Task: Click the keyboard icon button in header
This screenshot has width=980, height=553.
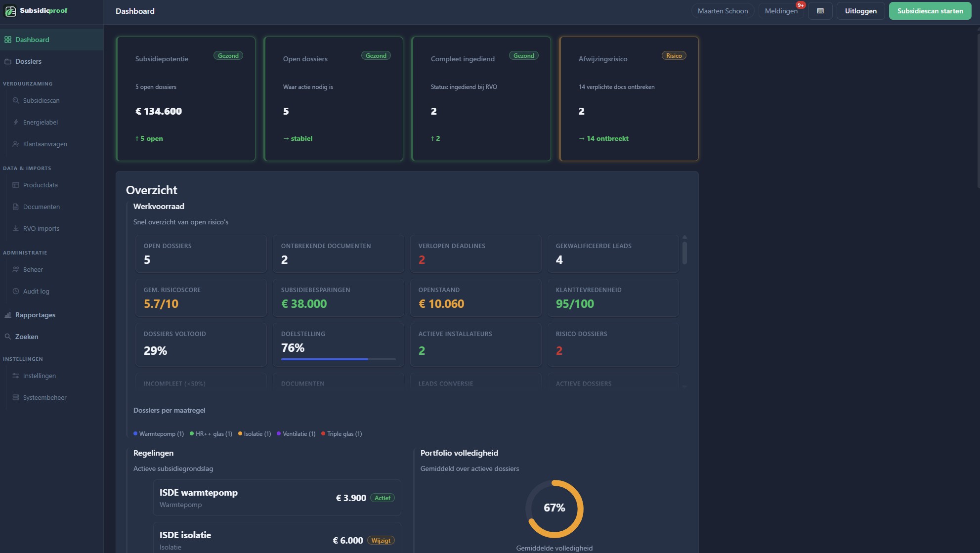Action: pyautogui.click(x=820, y=11)
